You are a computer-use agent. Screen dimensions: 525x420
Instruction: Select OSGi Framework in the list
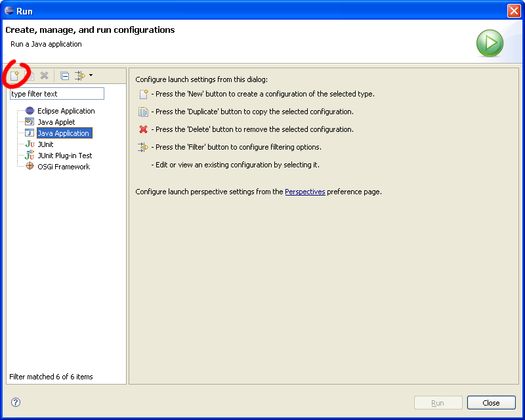63,167
